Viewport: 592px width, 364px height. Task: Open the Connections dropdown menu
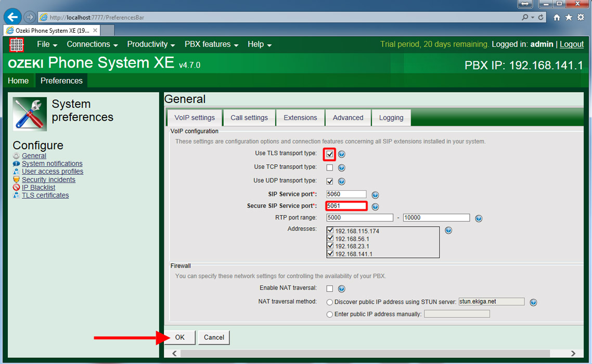(92, 44)
